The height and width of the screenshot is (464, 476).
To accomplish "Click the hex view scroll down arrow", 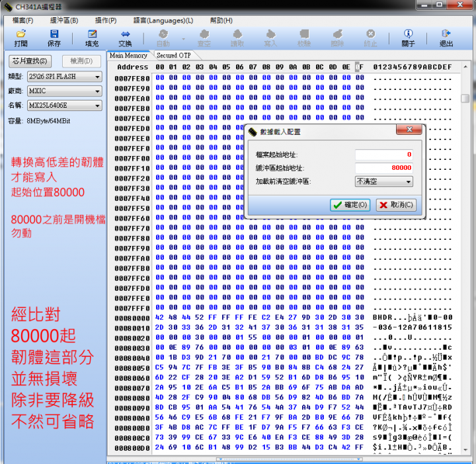I will 465,449.
